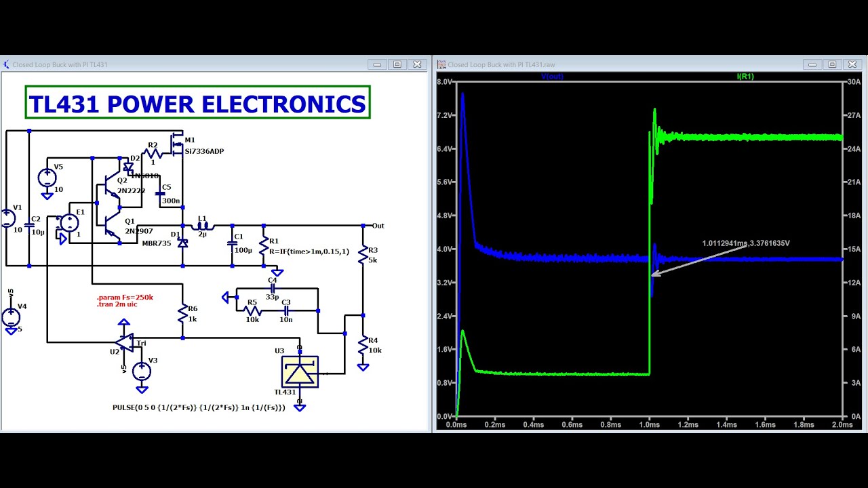Click the V(out) trace label
The image size is (868, 488).
(x=552, y=77)
